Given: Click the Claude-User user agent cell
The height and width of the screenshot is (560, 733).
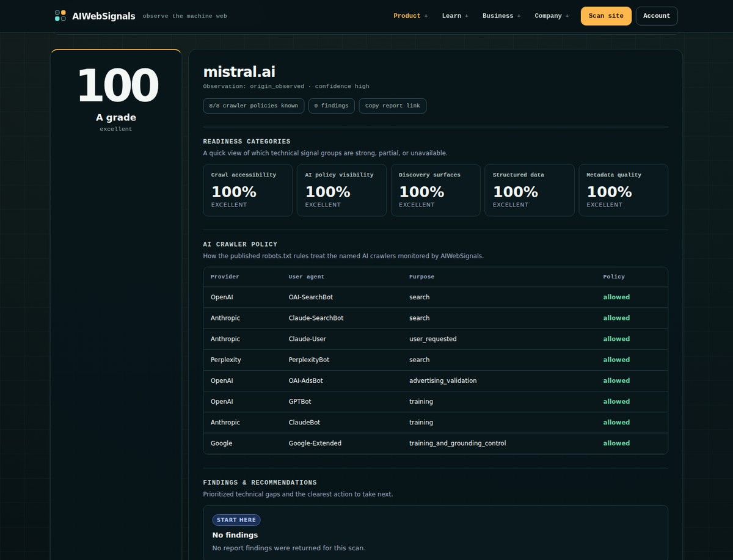Looking at the screenshot, I should tap(307, 339).
